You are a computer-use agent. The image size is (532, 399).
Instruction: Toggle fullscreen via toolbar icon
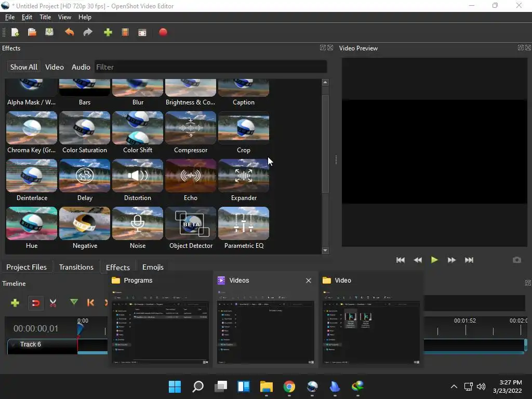pyautogui.click(x=142, y=32)
